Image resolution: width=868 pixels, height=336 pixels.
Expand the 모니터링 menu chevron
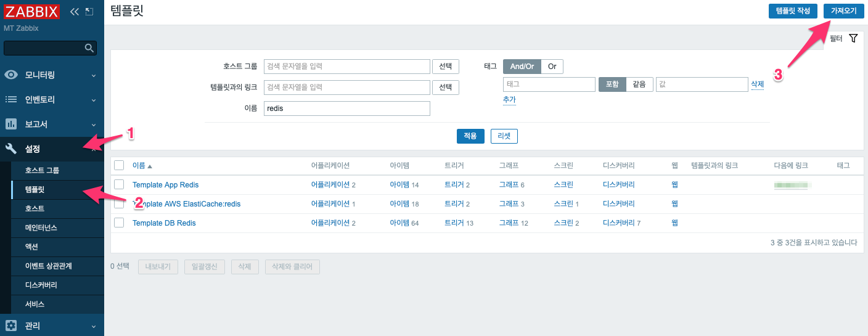pos(94,75)
